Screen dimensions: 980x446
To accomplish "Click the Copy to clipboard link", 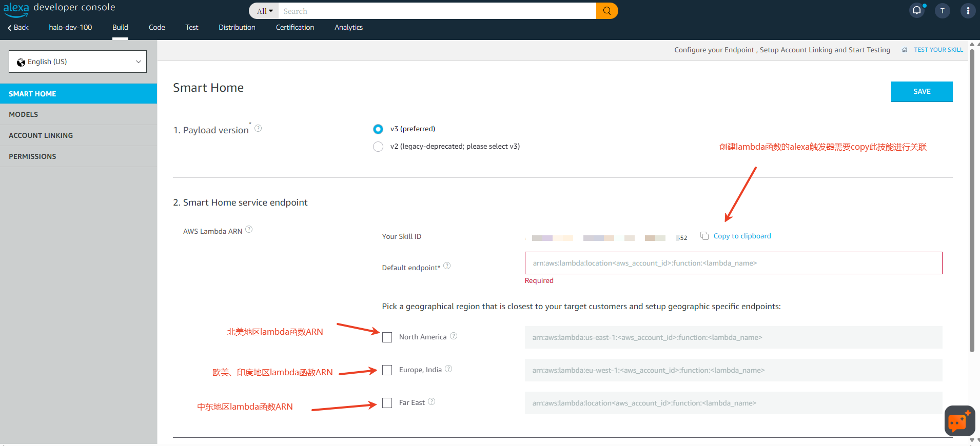I will pyautogui.click(x=742, y=236).
